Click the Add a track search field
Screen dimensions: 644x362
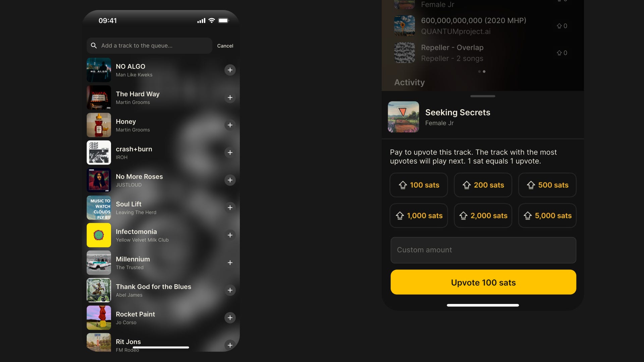149,46
